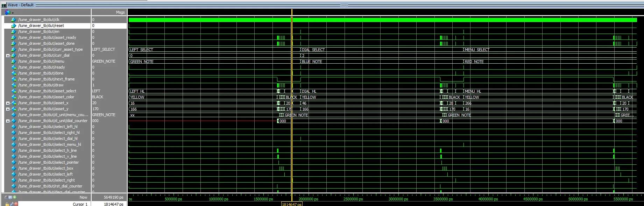Click the MENU_SELECT segment in the waveform
Screen dimensions: 644x206
coord(477,50)
